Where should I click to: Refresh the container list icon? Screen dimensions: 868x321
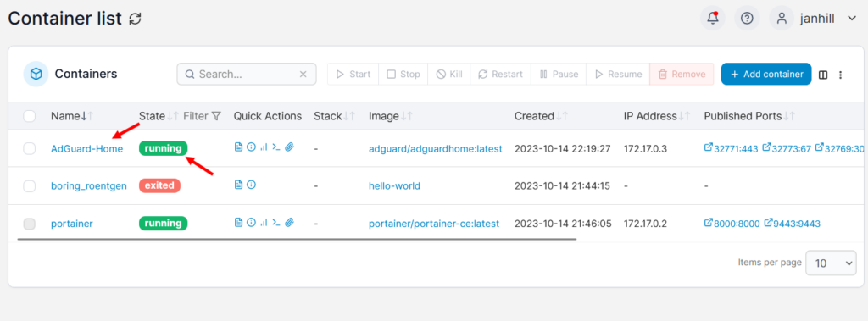135,19
